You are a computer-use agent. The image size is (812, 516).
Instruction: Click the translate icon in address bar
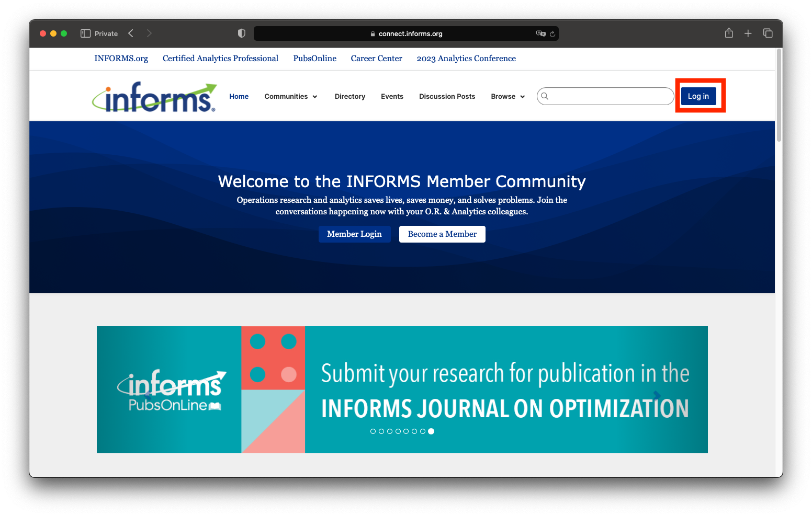(x=541, y=33)
